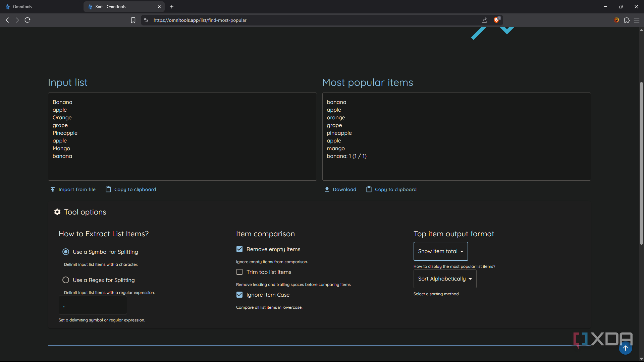Click the Top item output format heading
Screen dimensions: 644x362
click(454, 234)
